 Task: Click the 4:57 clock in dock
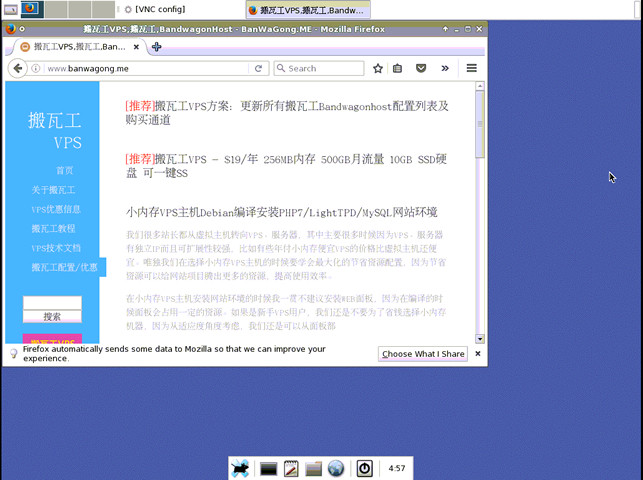[397, 468]
